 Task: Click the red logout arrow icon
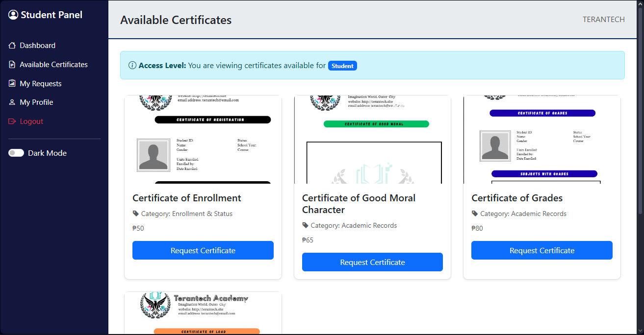[x=11, y=121]
